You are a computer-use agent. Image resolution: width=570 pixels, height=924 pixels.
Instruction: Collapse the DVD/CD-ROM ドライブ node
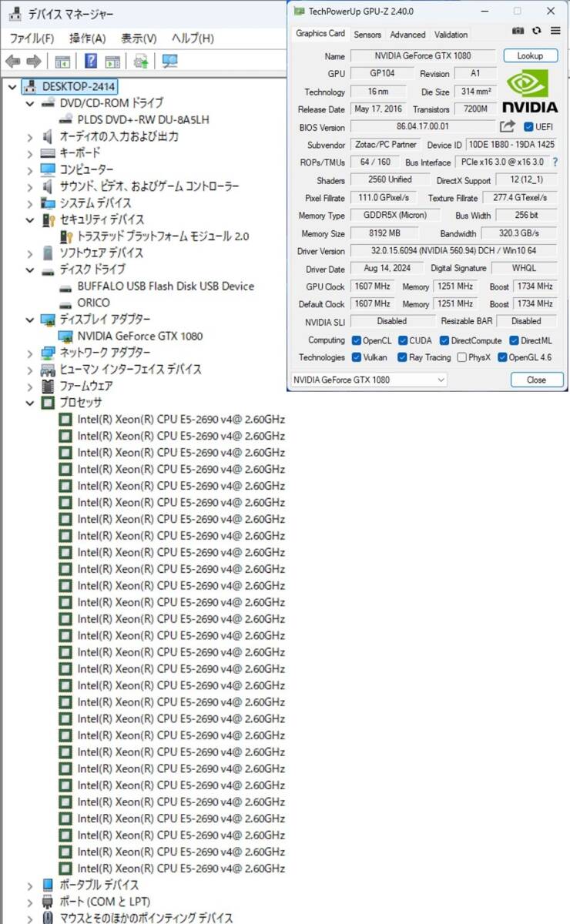click(30, 103)
